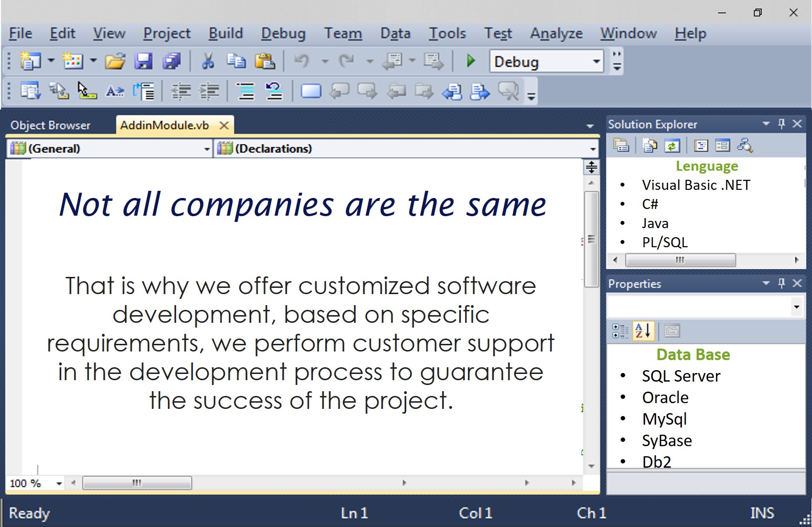Switch to the Object Browser tab
Screen dimensions: 812x527
point(50,125)
